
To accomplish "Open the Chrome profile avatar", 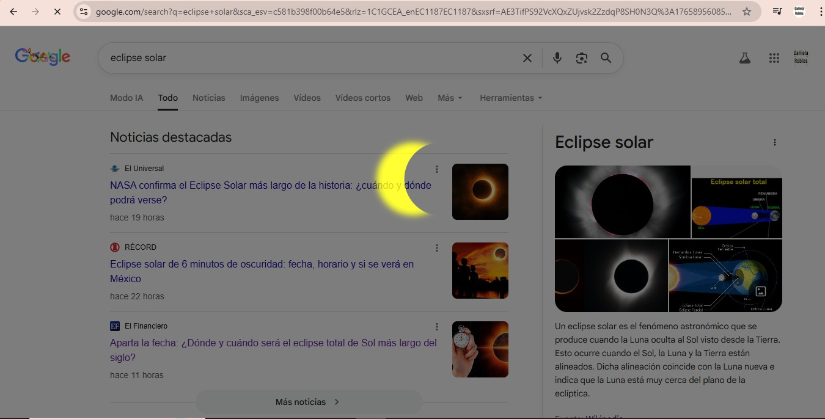I will coord(799,11).
